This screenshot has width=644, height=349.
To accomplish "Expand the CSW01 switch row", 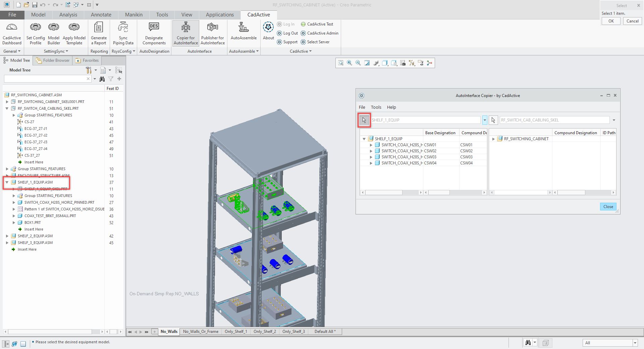I will (371, 145).
